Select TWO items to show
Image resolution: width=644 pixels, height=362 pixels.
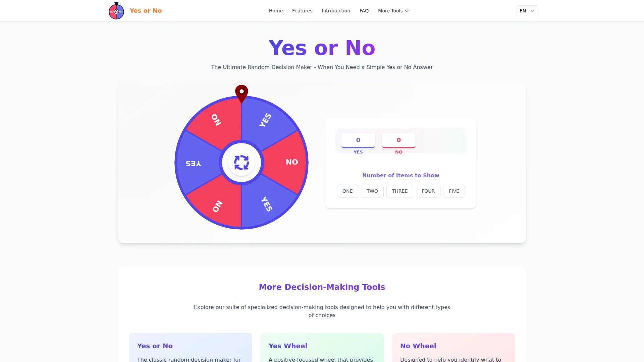(x=372, y=191)
